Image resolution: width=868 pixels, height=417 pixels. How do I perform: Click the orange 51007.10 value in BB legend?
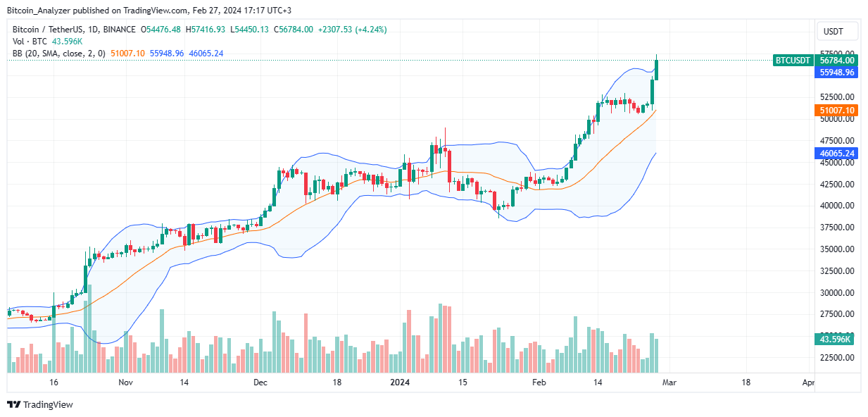(x=127, y=53)
